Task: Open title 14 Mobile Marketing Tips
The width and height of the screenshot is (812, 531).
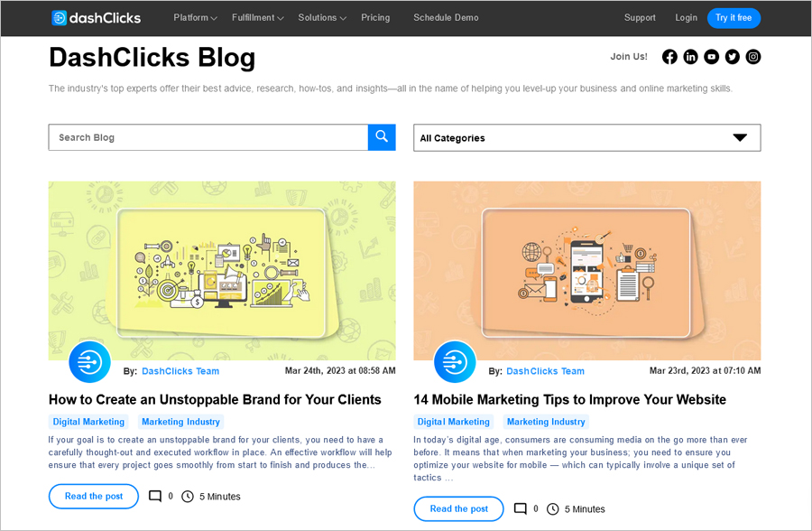Action: pos(569,399)
